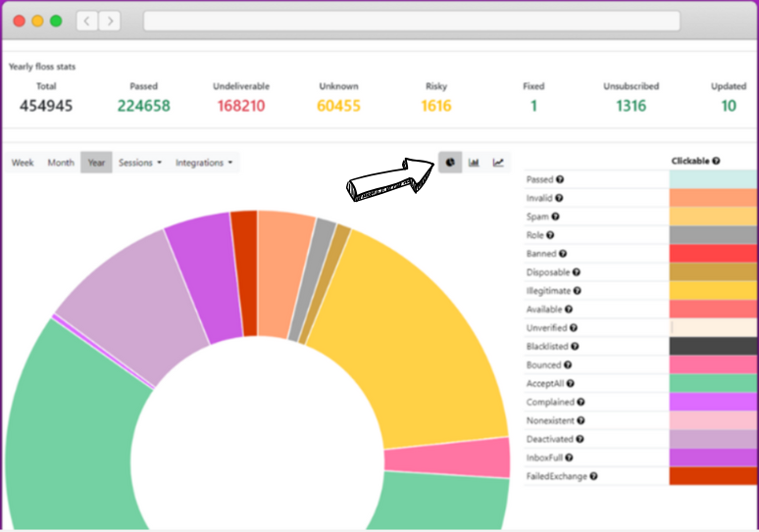Open help icon next to Unverified

click(x=573, y=327)
